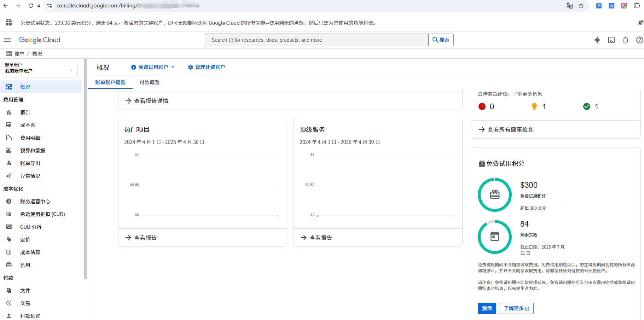Open the notifications bell

point(626,40)
